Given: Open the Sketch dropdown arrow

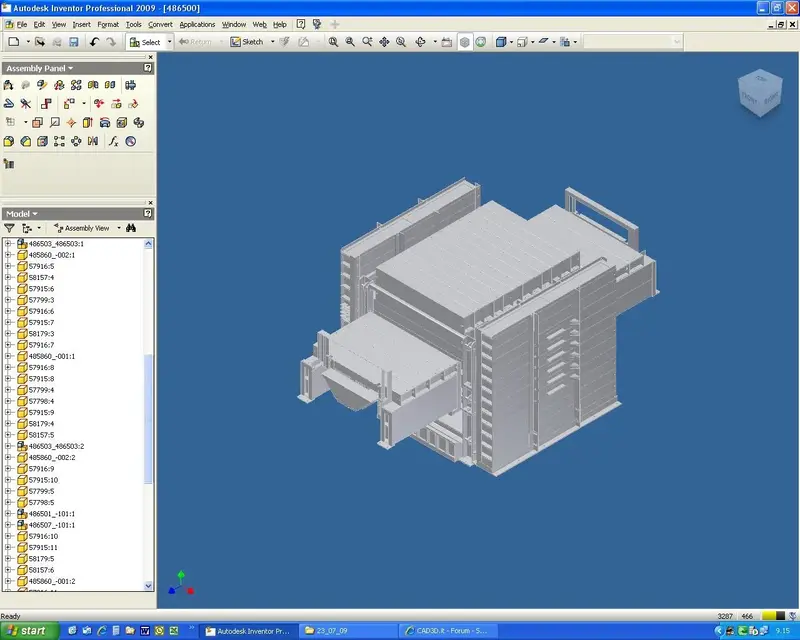Looking at the screenshot, I should pos(272,42).
